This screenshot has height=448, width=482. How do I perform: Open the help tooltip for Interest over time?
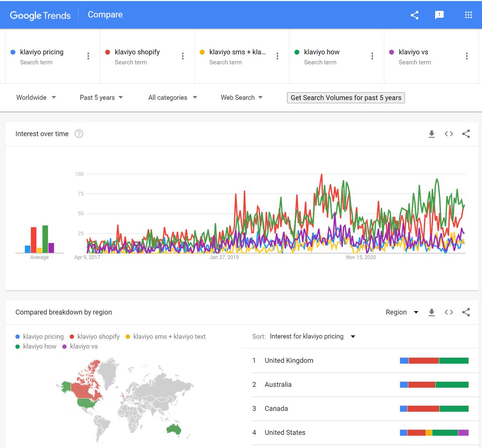pyautogui.click(x=79, y=134)
